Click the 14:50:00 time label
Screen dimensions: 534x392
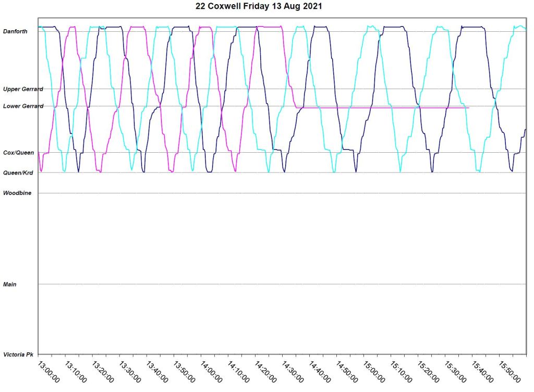(x=347, y=371)
